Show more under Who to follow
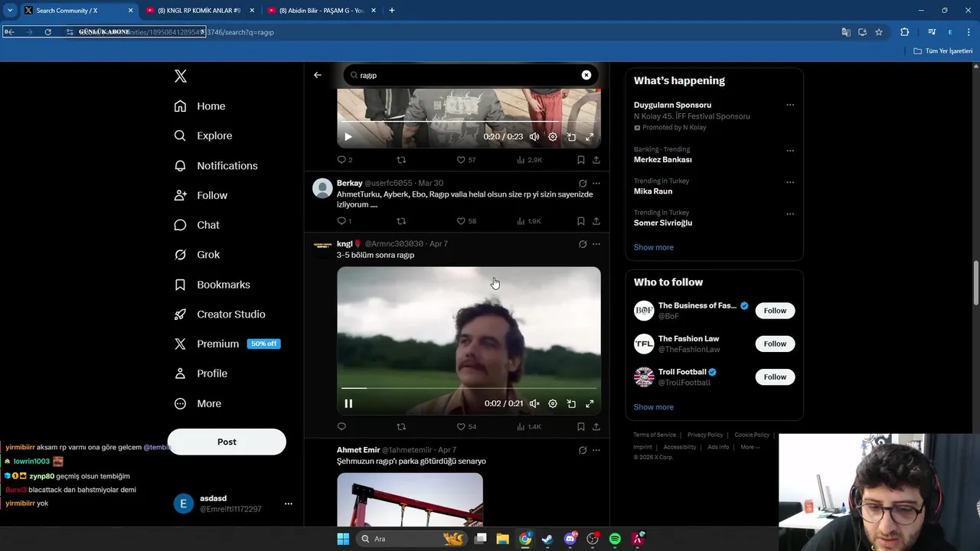The image size is (980, 551). click(654, 407)
